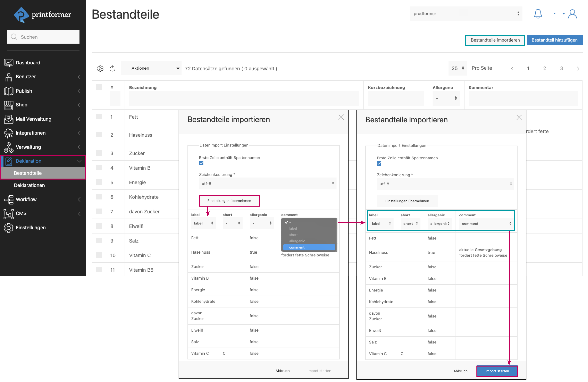Open the Deklarationen submenu item
588x382 pixels.
29,185
